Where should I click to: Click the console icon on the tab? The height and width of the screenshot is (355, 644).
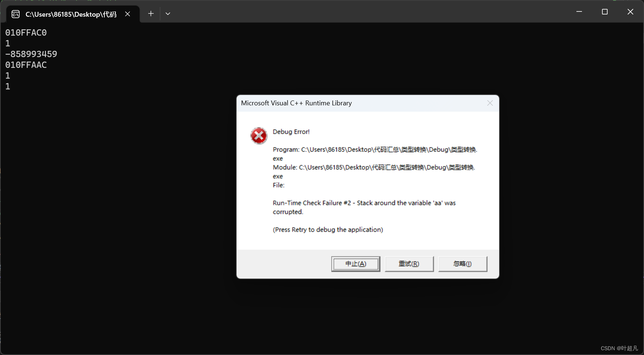(16, 14)
